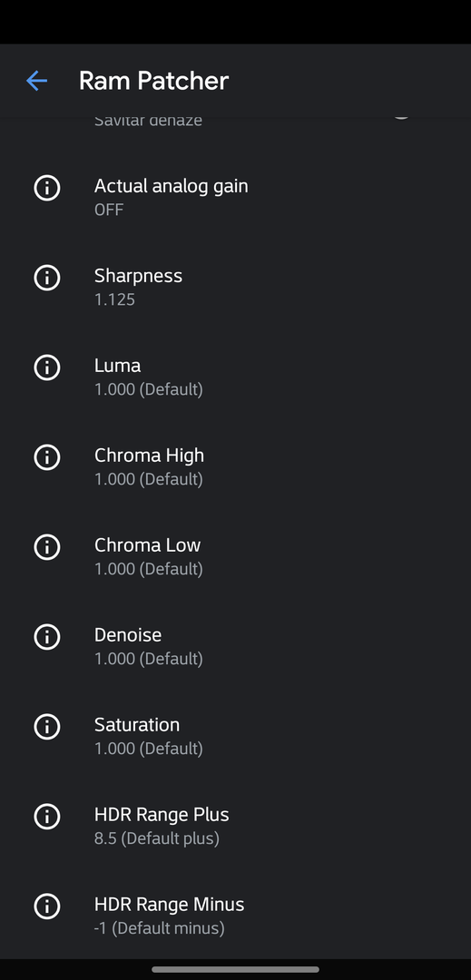Open Luma value selection
The height and width of the screenshot is (980, 471).
click(236, 377)
